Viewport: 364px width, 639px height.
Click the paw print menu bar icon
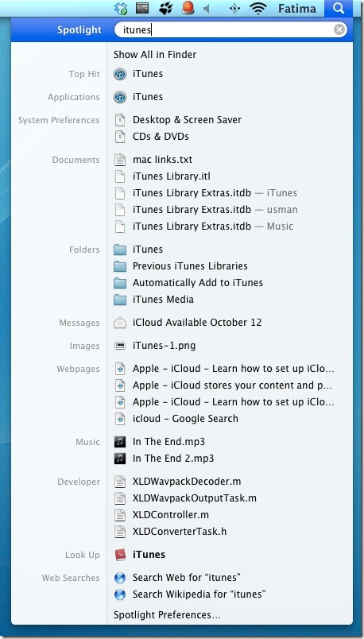[166, 8]
